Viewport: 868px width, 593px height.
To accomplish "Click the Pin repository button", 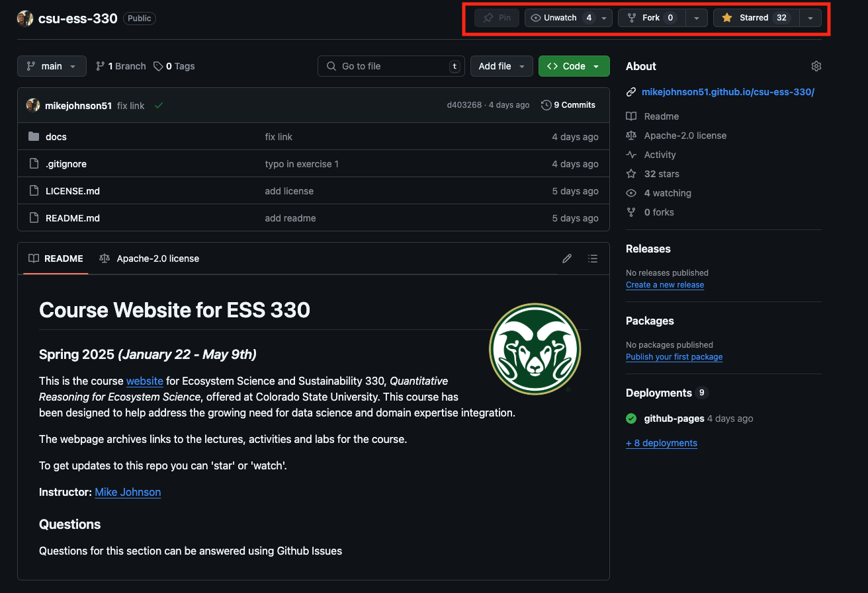I will pyautogui.click(x=497, y=18).
